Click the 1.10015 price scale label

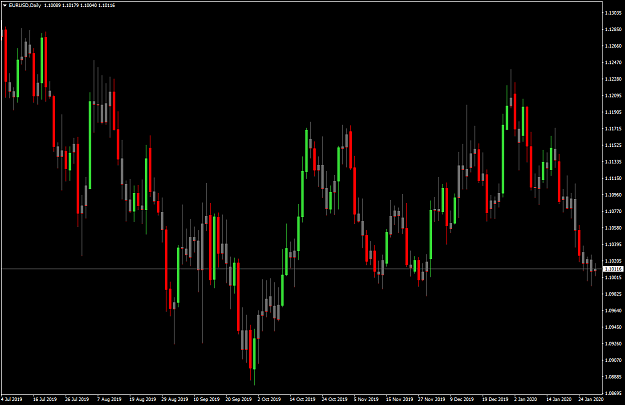[613, 277]
